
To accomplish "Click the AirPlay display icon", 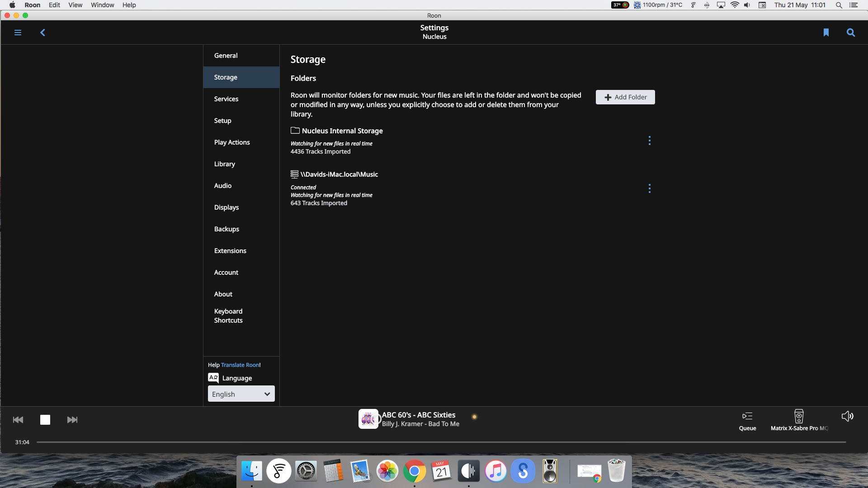I will click(721, 5).
